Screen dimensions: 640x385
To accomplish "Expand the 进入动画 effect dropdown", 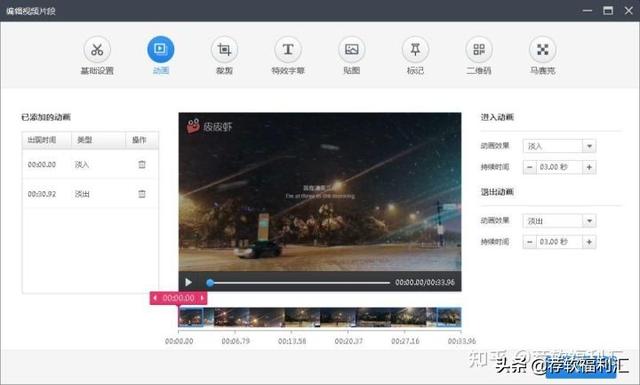I will click(589, 146).
